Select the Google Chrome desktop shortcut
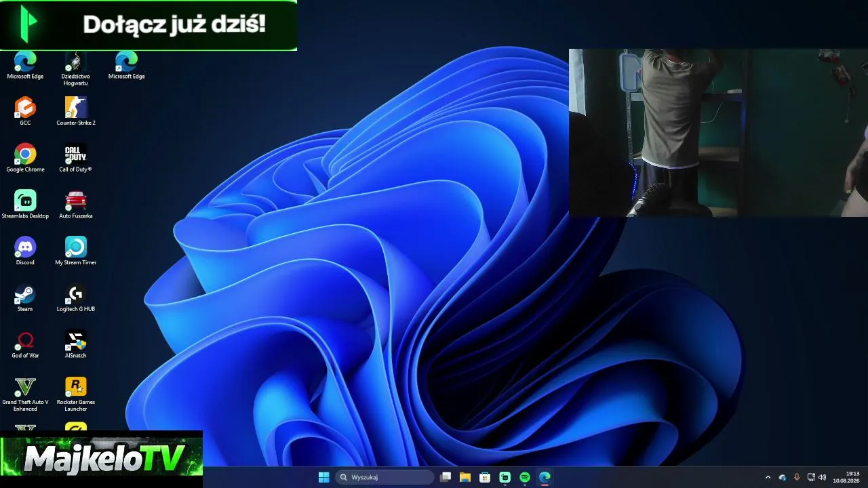This screenshot has width=868, height=488. pos(25,159)
